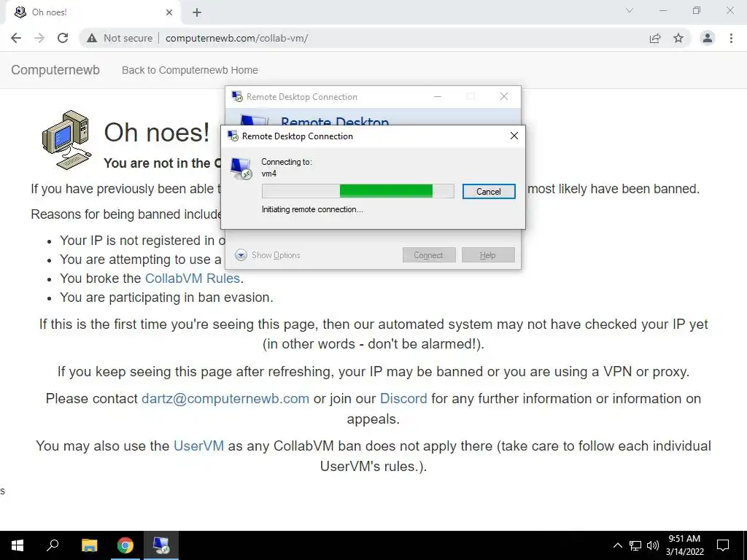Click 'Initiating remote connection...' status text
Image resolution: width=747 pixels, height=560 pixels.
click(312, 209)
